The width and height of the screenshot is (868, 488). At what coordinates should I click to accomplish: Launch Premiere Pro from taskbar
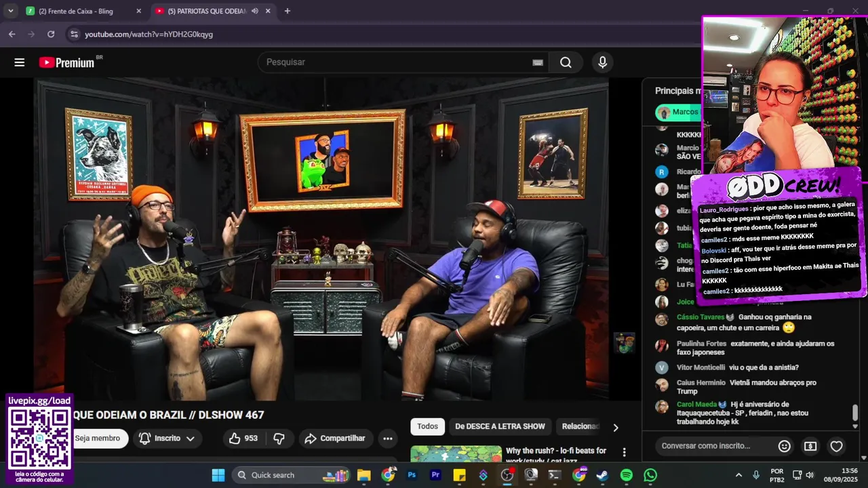(x=435, y=475)
